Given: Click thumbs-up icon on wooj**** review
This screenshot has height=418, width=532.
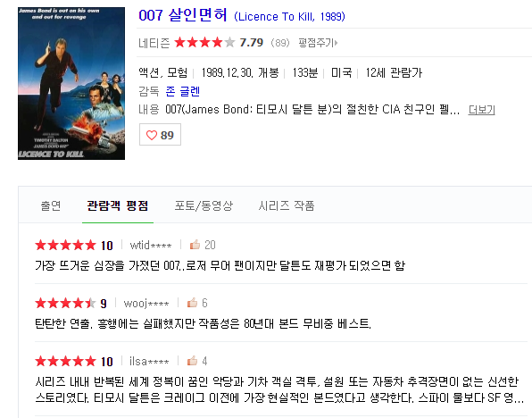Looking at the screenshot, I should pyautogui.click(x=192, y=303).
